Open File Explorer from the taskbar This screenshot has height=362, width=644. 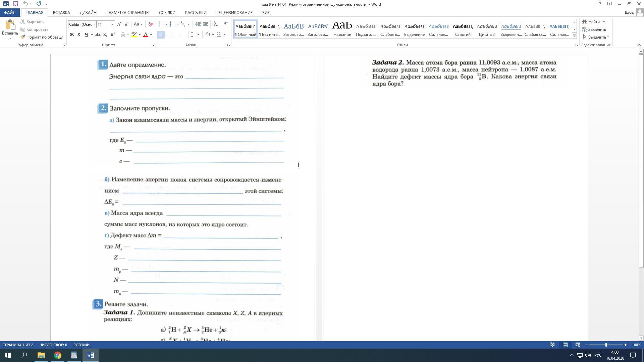(41, 355)
